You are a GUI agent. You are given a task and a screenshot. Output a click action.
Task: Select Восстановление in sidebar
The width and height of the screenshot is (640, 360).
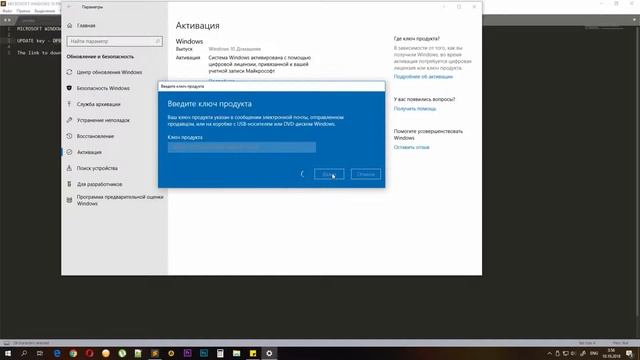point(95,136)
